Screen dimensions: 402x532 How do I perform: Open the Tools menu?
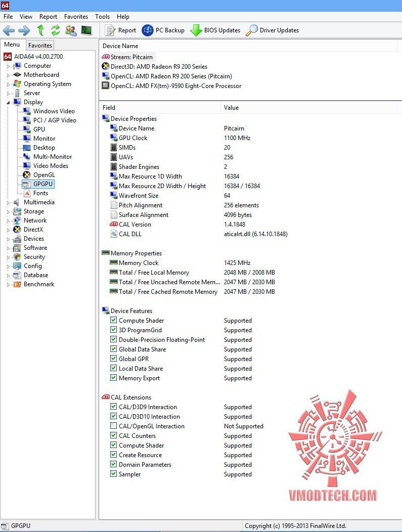point(103,17)
